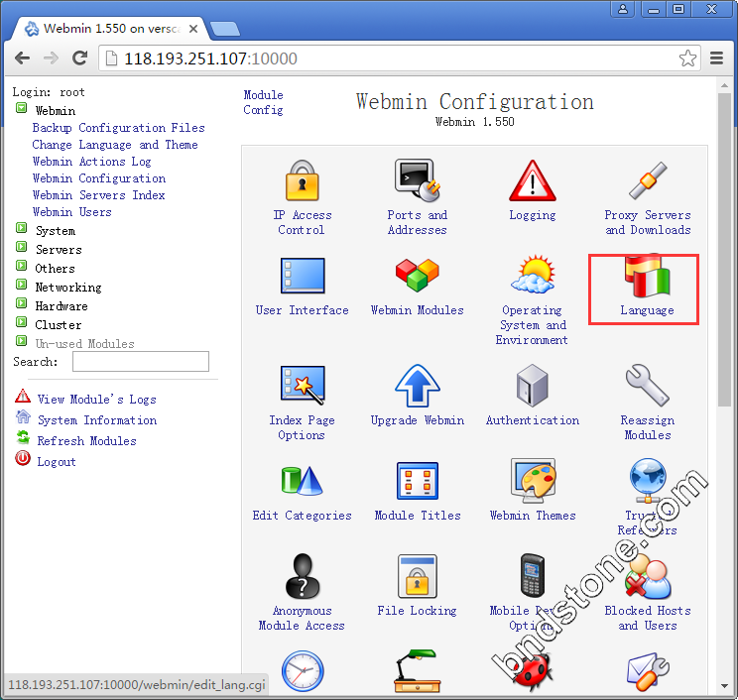Open the Edit Categories shapes icon
This screenshot has height=700, width=738.
[x=303, y=480]
